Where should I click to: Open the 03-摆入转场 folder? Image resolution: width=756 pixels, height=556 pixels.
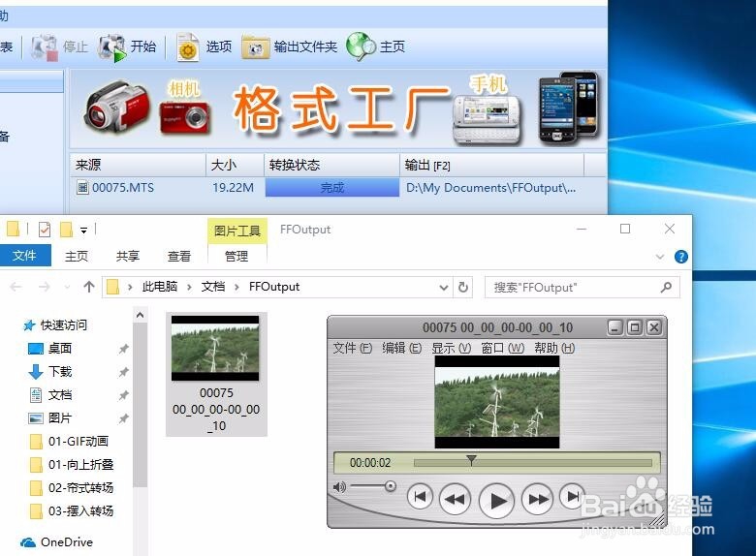click(80, 510)
